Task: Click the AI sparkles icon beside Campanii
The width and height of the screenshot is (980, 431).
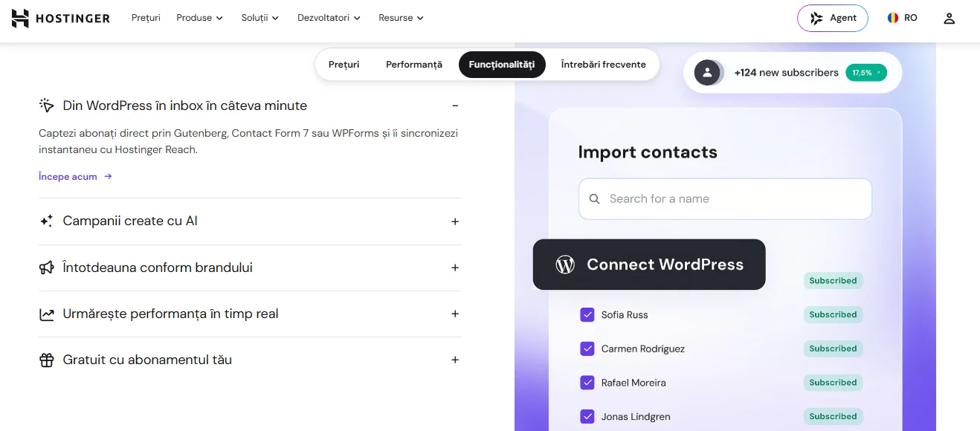Action: tap(46, 221)
